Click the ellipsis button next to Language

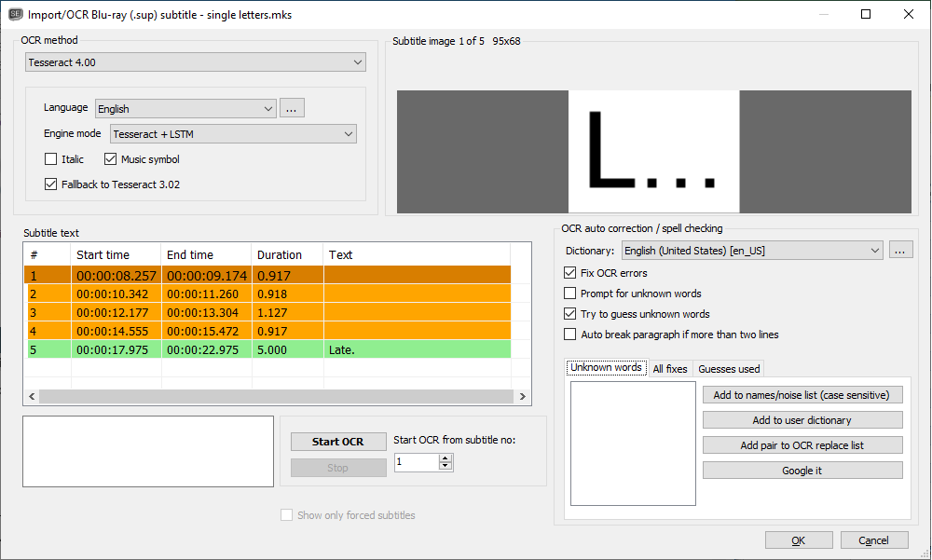click(x=292, y=109)
